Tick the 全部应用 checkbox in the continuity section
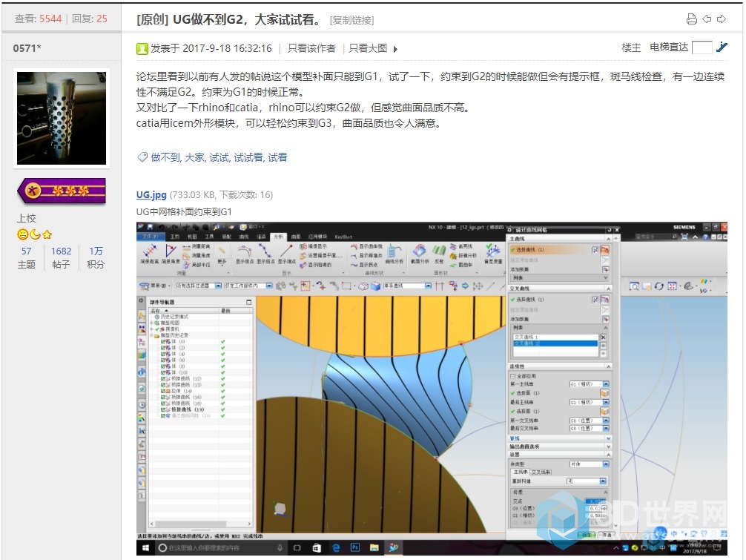Screen dimensions: 746x560 click(x=513, y=376)
